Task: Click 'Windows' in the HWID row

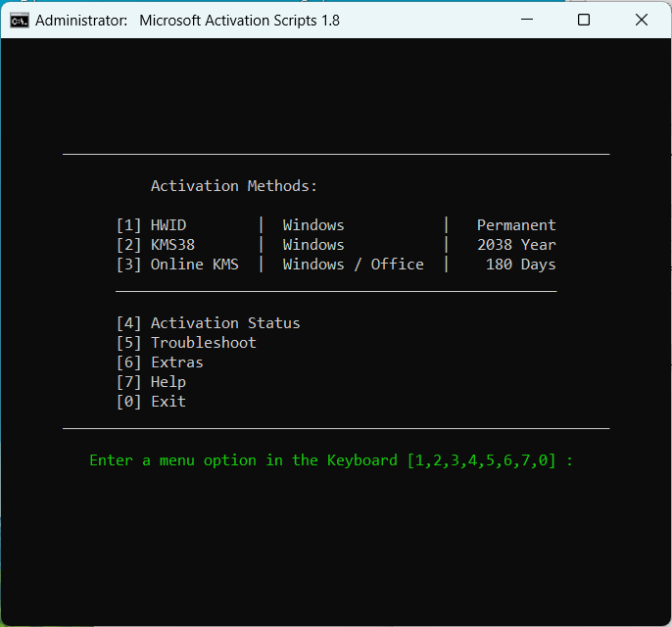Action: (x=313, y=225)
